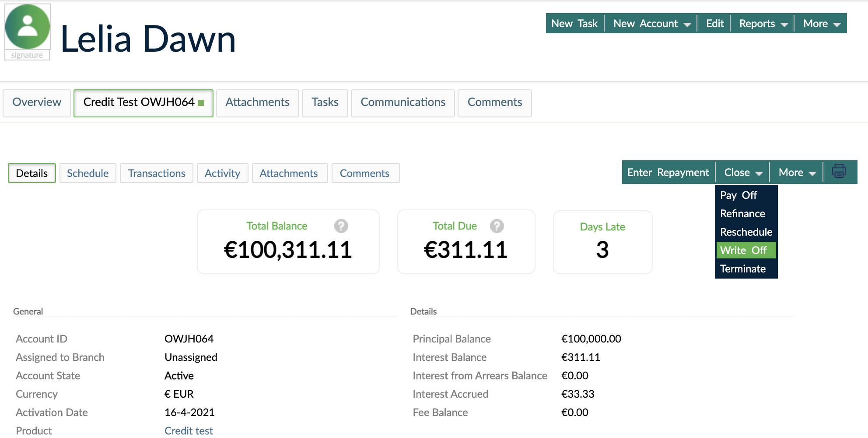The width and height of the screenshot is (868, 438).
Task: Click the Total Balance help question mark
Action: tap(341, 226)
